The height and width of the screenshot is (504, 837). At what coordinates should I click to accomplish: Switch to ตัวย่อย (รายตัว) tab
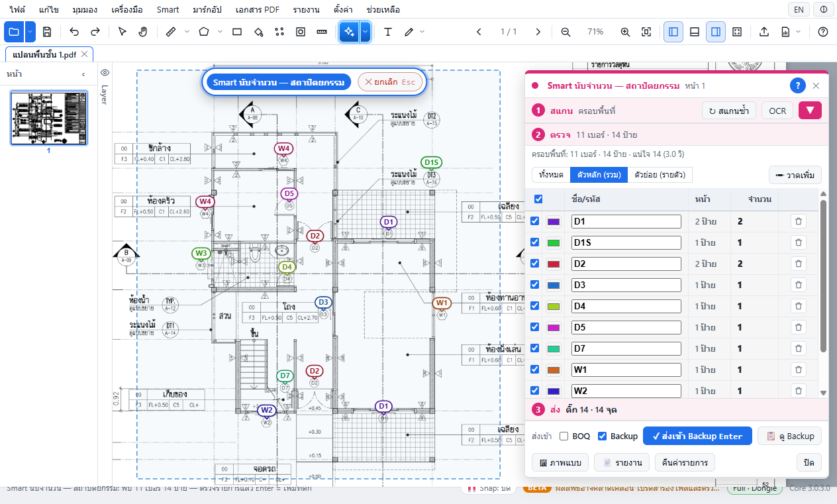pyautogui.click(x=661, y=175)
